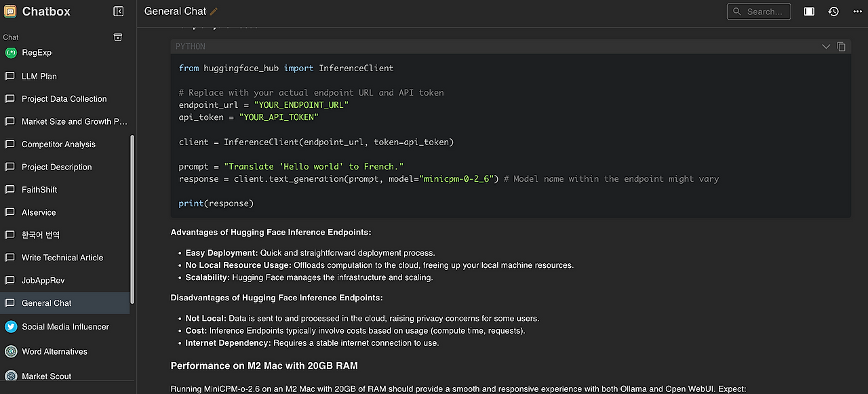Image resolution: width=868 pixels, height=394 pixels.
Task: Open the Social Media Influencer Twitter icon chat
Action: [65, 326]
